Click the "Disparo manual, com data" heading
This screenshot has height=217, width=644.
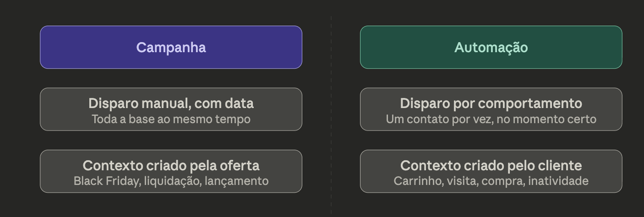[x=171, y=103]
